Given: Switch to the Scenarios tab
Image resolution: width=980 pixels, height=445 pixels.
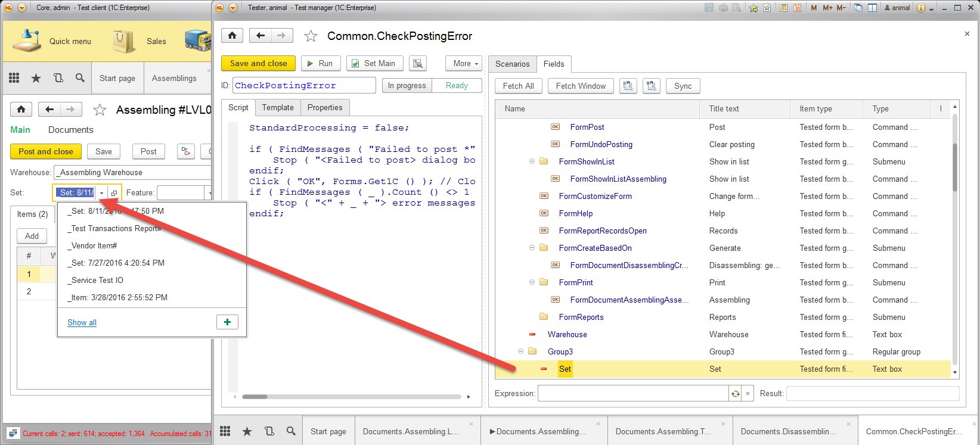Looking at the screenshot, I should (x=512, y=64).
